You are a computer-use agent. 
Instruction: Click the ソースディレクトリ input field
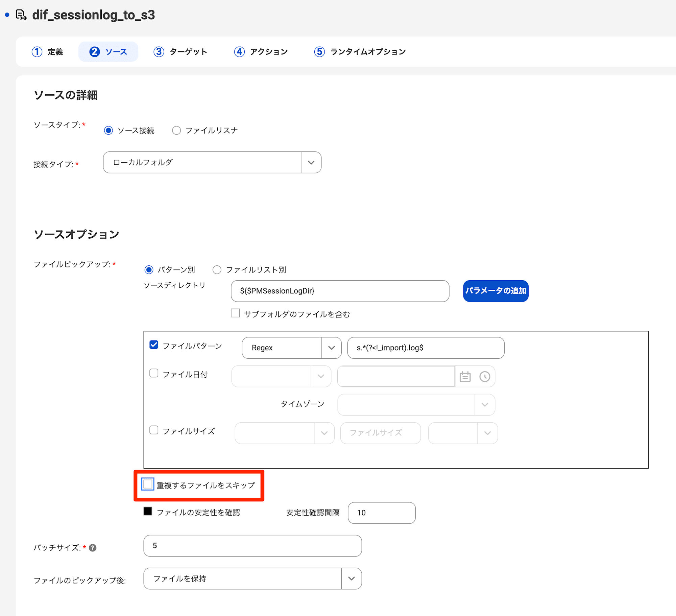[x=340, y=291]
